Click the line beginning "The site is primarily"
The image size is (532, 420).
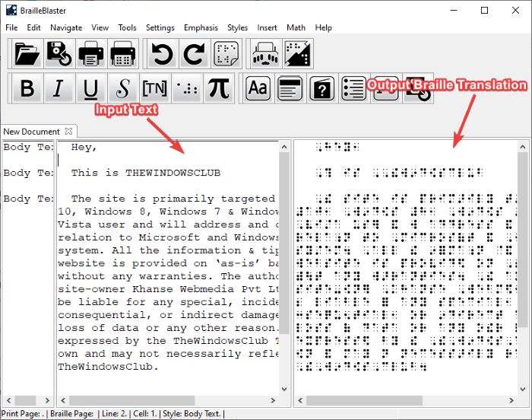point(173,199)
